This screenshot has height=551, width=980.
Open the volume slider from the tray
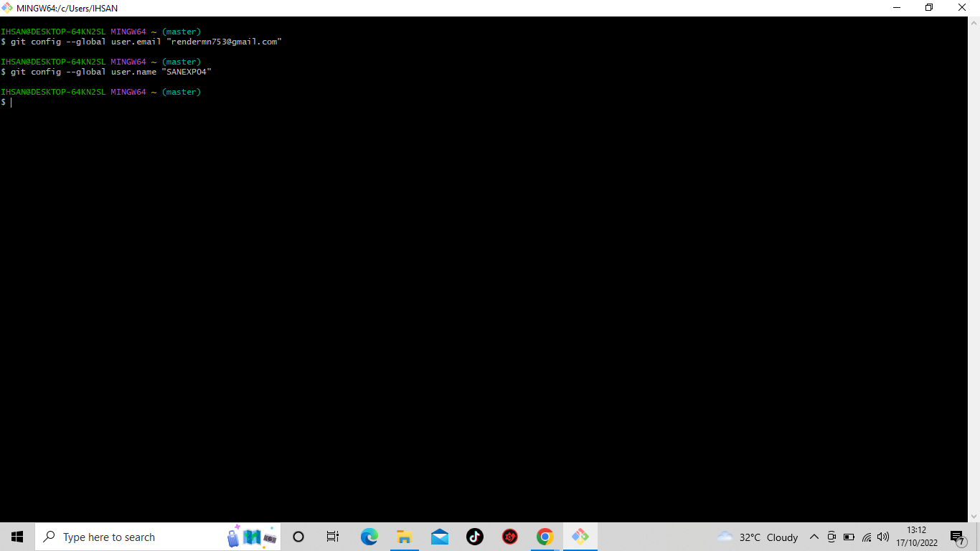[883, 537]
